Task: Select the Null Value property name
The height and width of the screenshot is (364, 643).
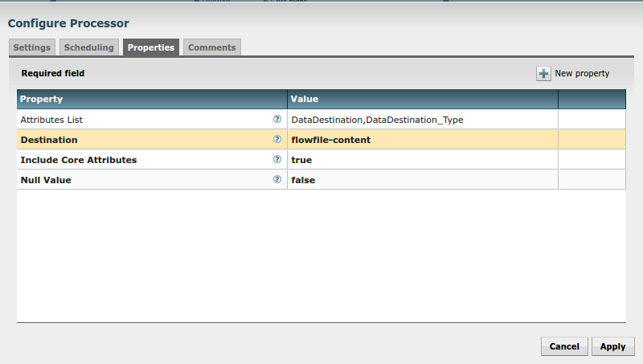Action: [x=46, y=180]
